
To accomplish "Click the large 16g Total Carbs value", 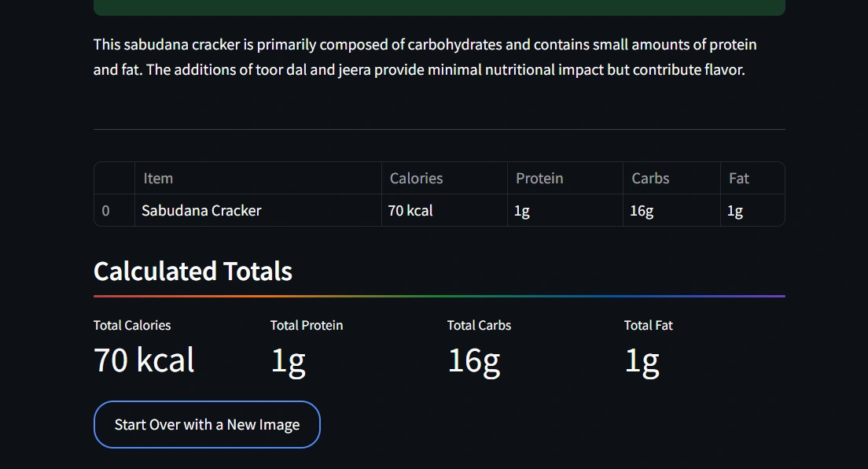I will [x=473, y=360].
